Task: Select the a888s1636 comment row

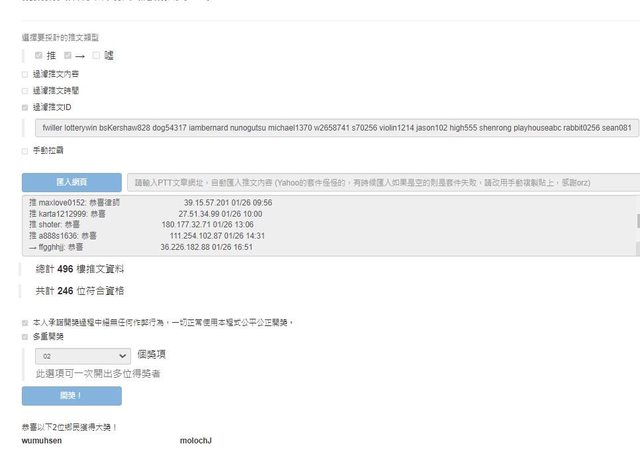Action: (x=150, y=235)
